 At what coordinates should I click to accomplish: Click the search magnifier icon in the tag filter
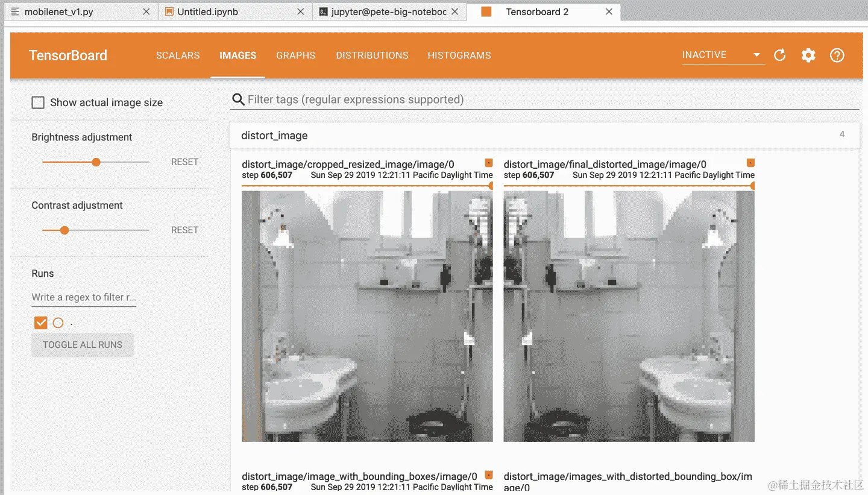[238, 99]
